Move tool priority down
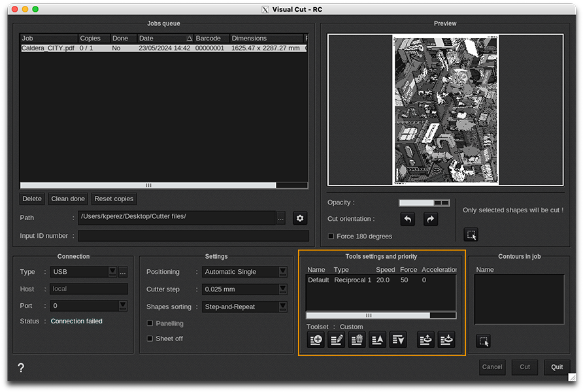Image resolution: width=583 pixels, height=392 pixels. (x=398, y=340)
